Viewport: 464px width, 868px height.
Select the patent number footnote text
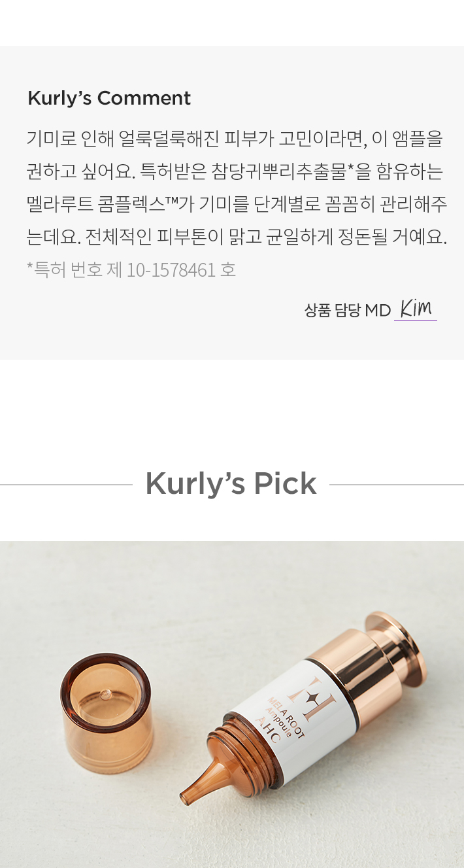click(131, 269)
